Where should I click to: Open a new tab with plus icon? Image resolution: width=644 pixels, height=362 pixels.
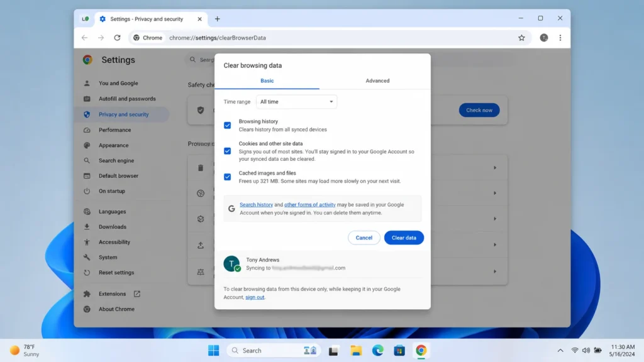217,19
